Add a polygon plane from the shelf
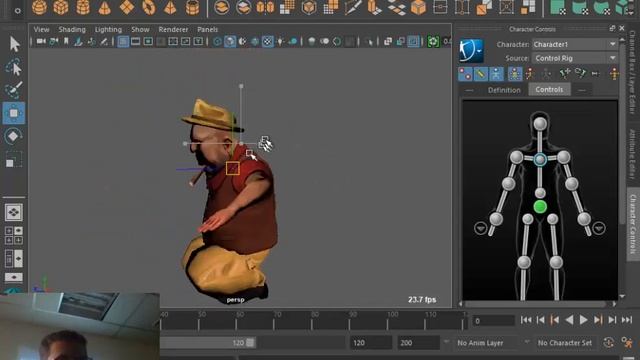 click(127, 7)
